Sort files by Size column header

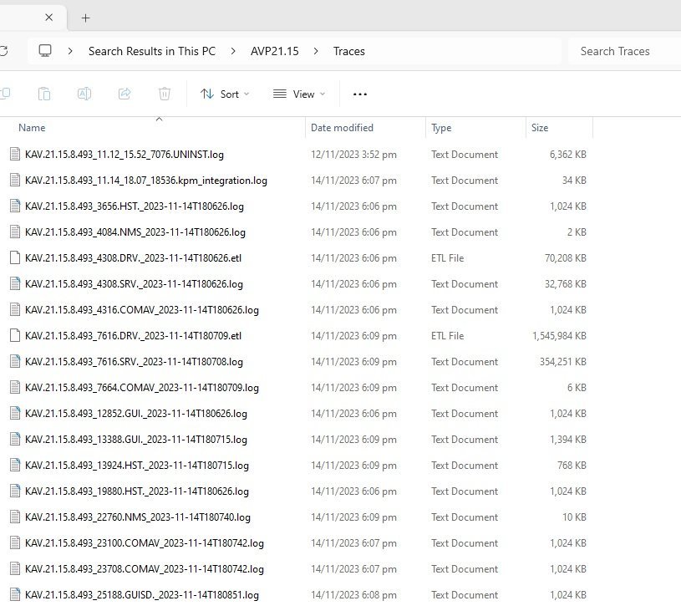coord(540,128)
